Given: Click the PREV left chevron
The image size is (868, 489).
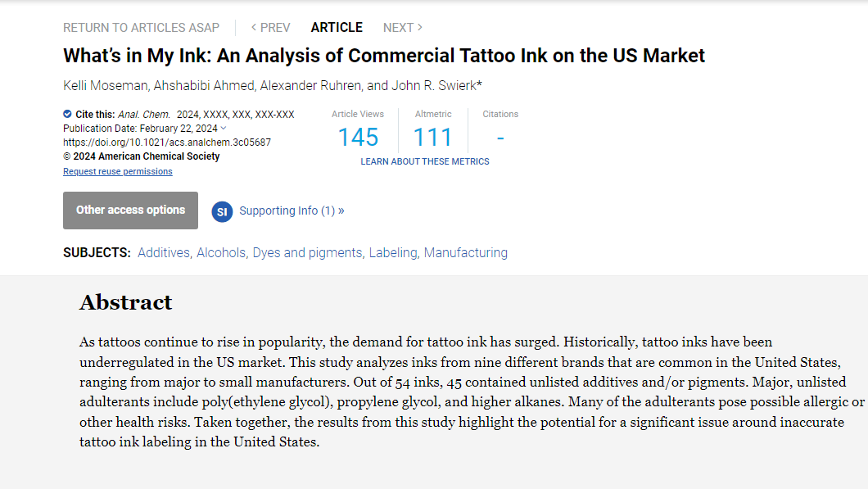Looking at the screenshot, I should (254, 28).
